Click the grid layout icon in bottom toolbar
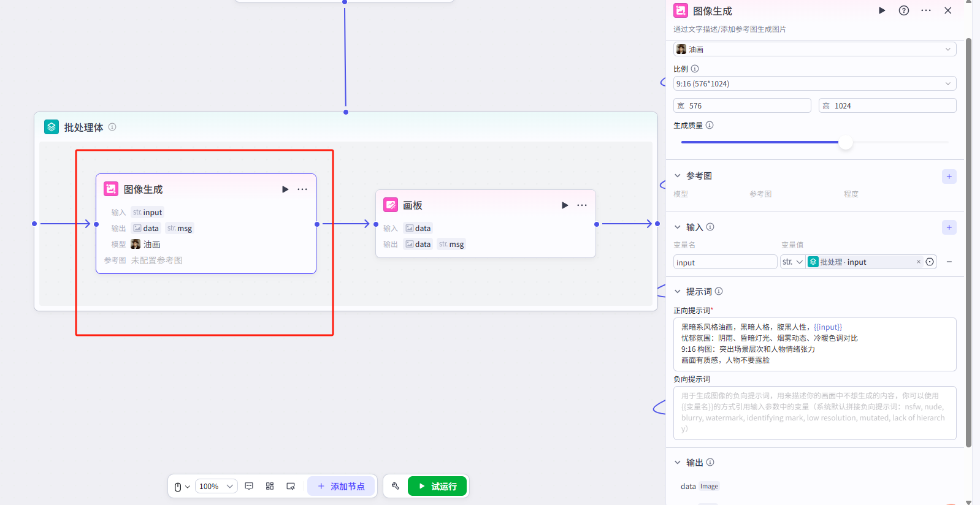The height and width of the screenshot is (505, 980). click(x=270, y=486)
